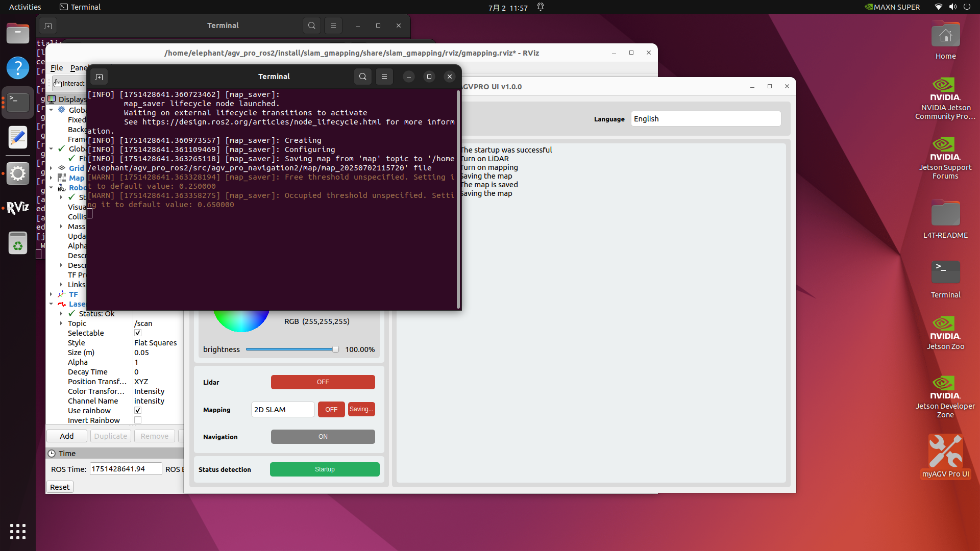Click the front Terminal scrollbar
The width and height of the screenshot is (980, 551).
458,199
